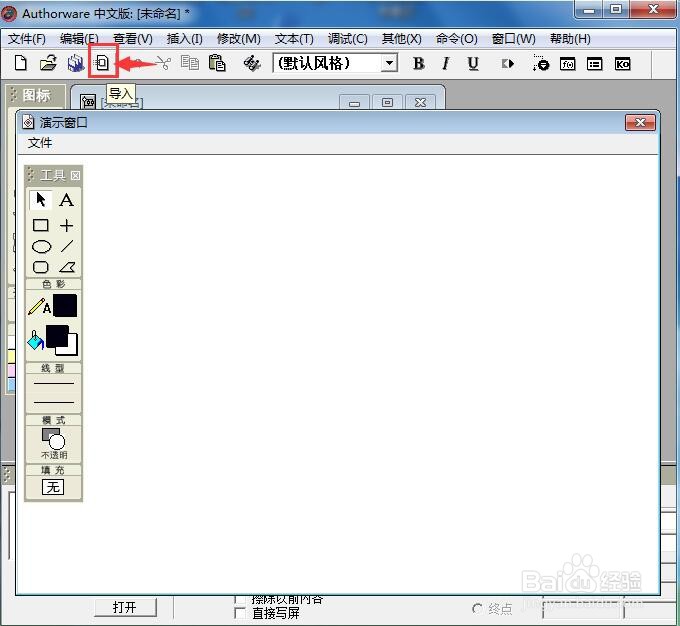Screen dimensions: 680x626
Task: Click the Cut scissors icon
Action: click(x=163, y=63)
